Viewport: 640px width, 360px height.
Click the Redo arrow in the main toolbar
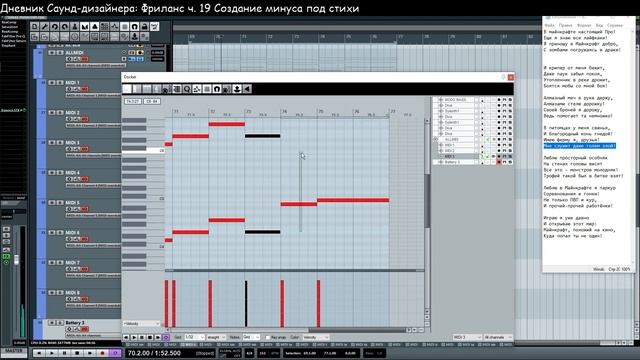(64, 27)
